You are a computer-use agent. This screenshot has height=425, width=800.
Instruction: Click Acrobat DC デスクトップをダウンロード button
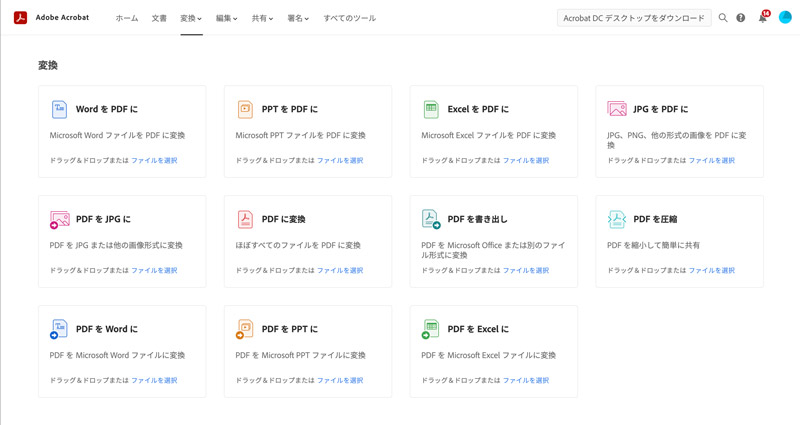click(x=634, y=18)
